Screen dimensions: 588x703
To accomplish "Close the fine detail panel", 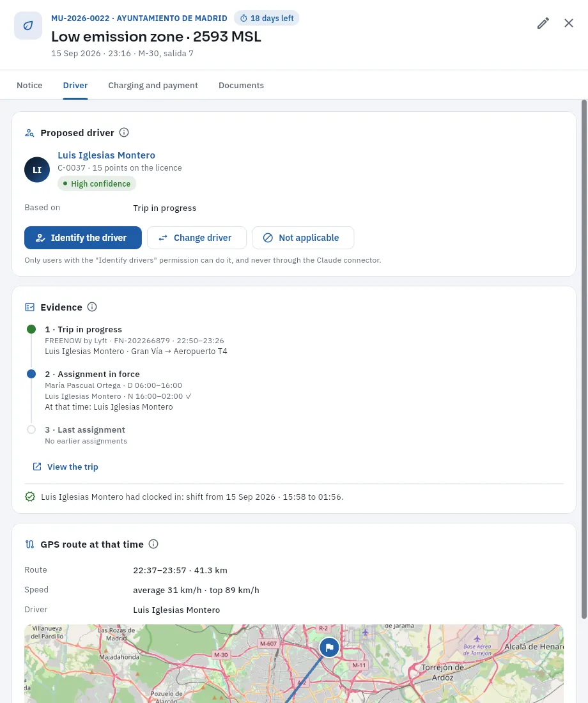I will [x=569, y=23].
